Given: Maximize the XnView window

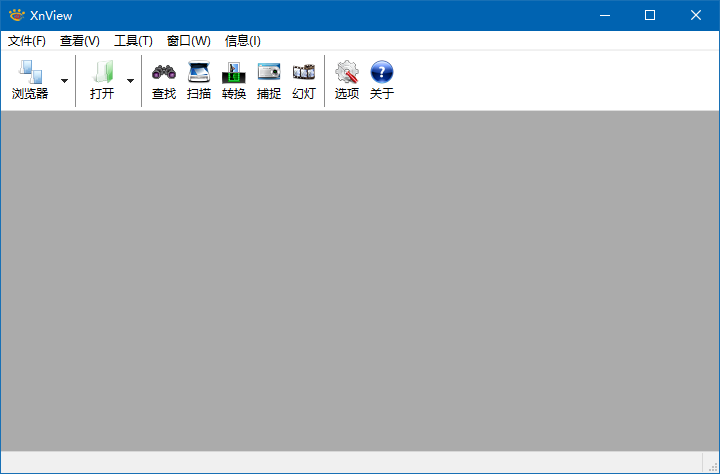Looking at the screenshot, I should click(x=650, y=15).
